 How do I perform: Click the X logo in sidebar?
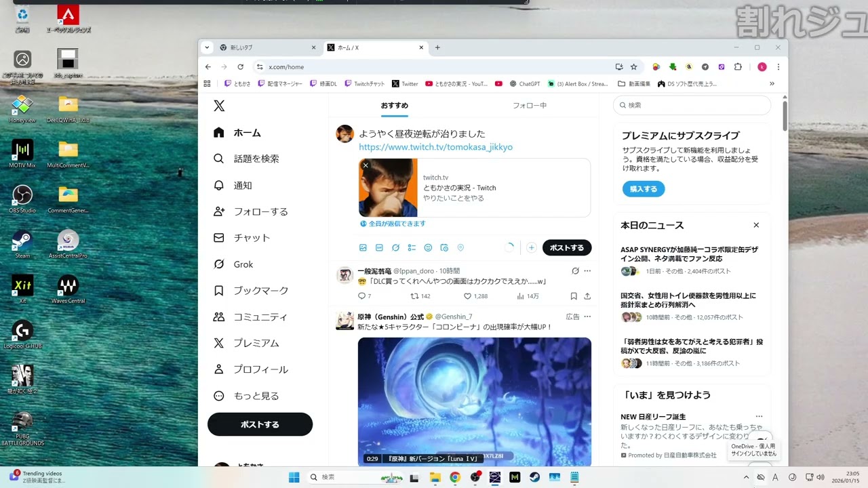pos(219,106)
